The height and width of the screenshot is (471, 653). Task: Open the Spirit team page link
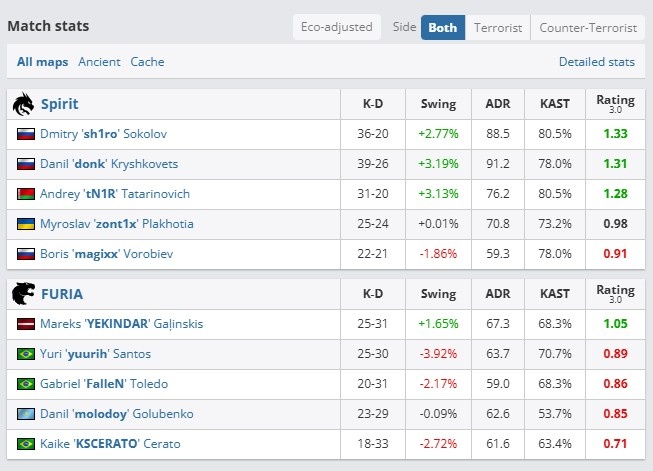tap(60, 104)
